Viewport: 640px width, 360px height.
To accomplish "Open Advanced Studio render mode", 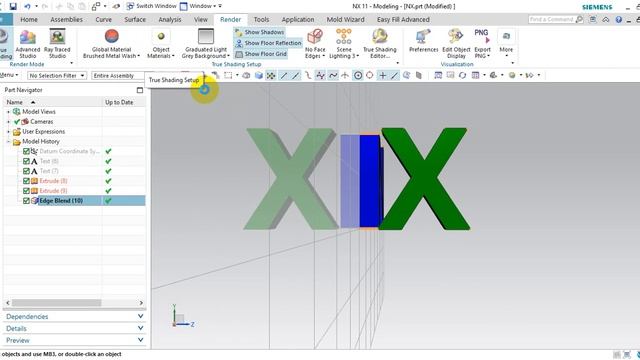I will (28, 44).
